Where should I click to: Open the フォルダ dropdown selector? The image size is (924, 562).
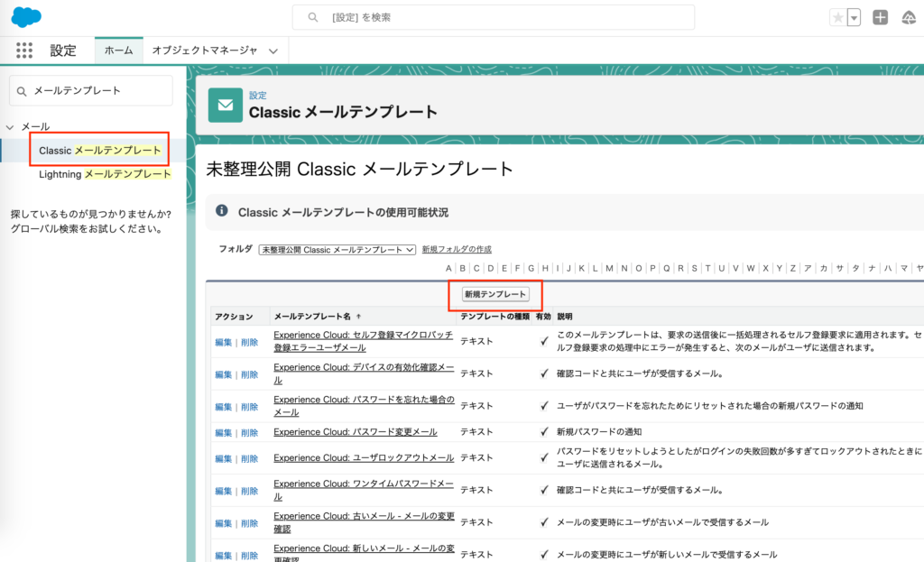pos(337,249)
